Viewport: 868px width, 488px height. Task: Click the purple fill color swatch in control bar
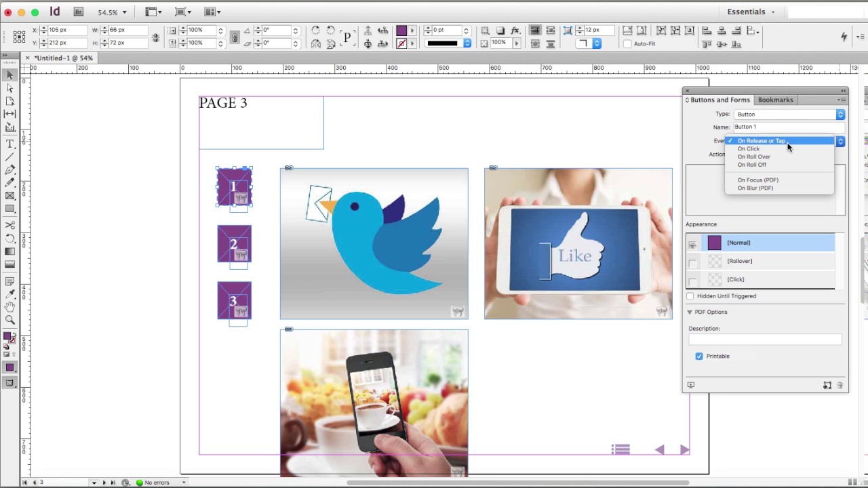tap(401, 30)
